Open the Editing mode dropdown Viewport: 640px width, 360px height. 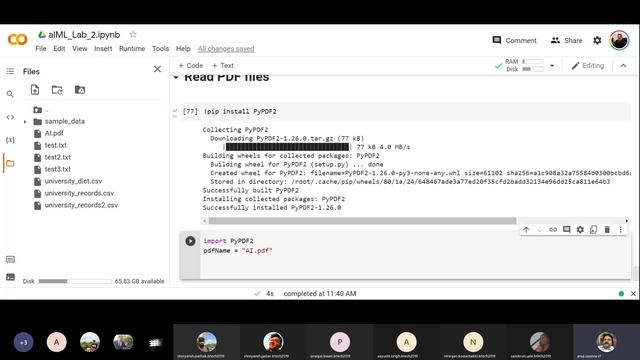coord(588,66)
